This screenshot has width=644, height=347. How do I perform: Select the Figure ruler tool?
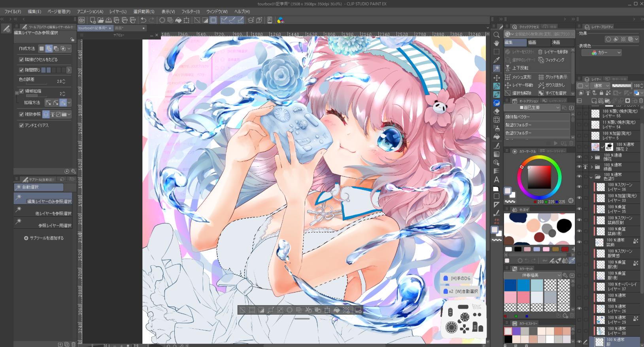(497, 205)
